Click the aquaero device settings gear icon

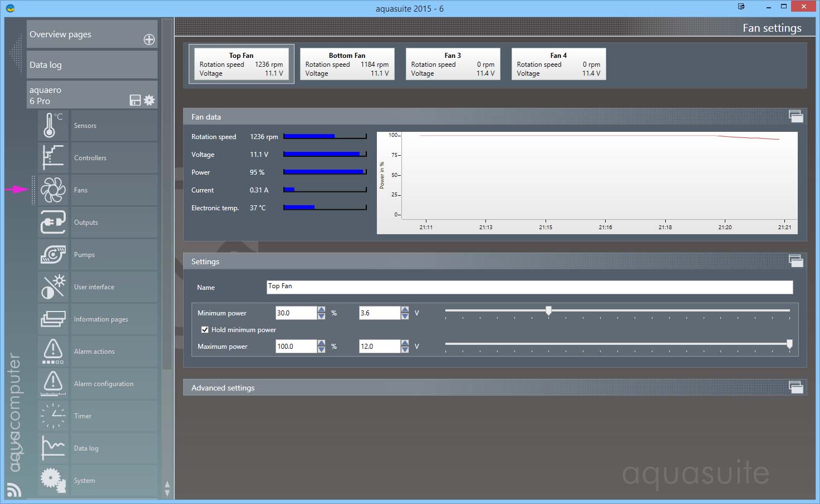click(149, 100)
